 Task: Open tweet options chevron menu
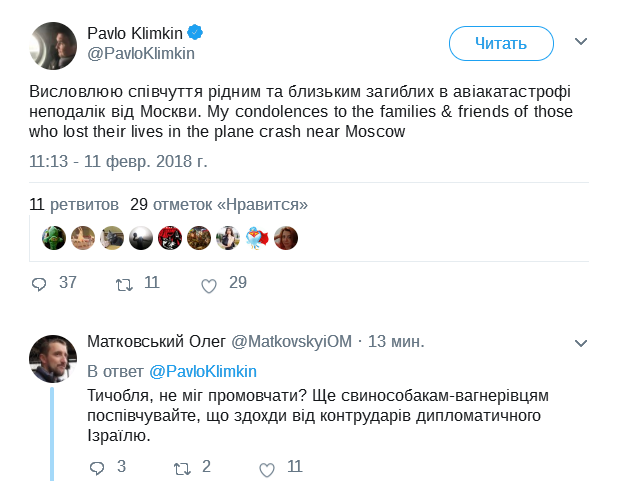[x=580, y=42]
